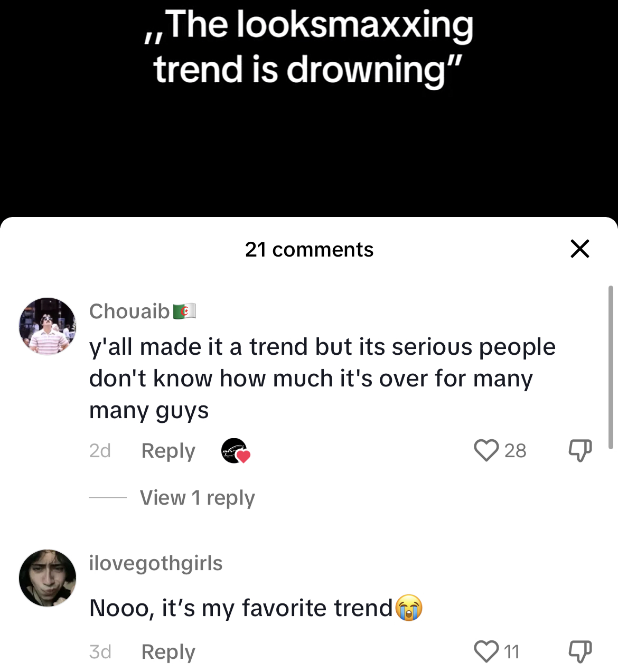Expand View 1 reply under Chouaib's comment
This screenshot has width=618, height=672.
point(197,498)
